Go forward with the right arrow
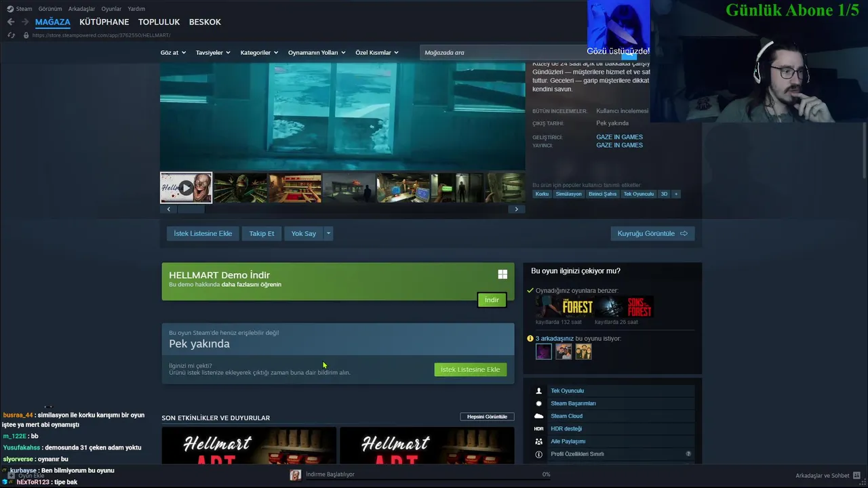868x488 pixels. [x=25, y=22]
